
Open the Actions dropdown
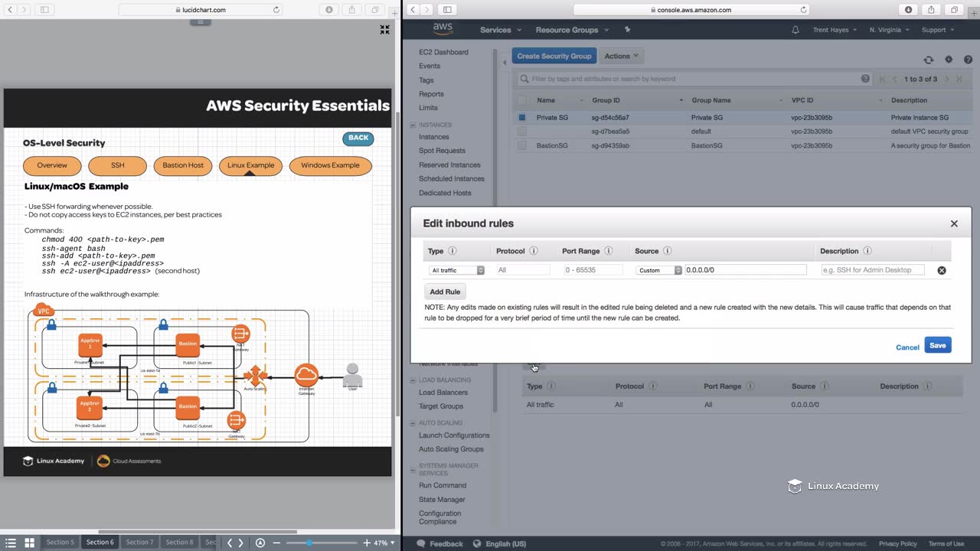coord(621,56)
